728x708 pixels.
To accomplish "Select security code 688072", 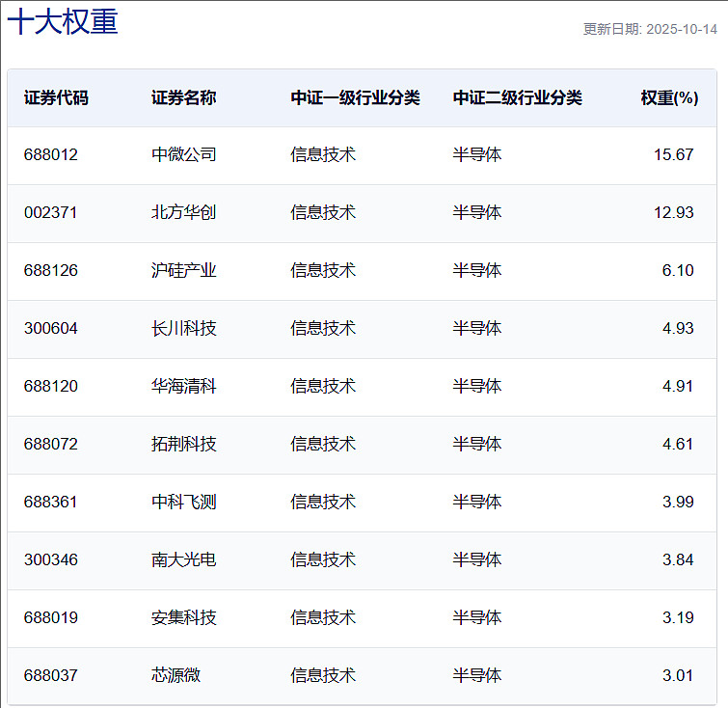I will pyautogui.click(x=50, y=444).
